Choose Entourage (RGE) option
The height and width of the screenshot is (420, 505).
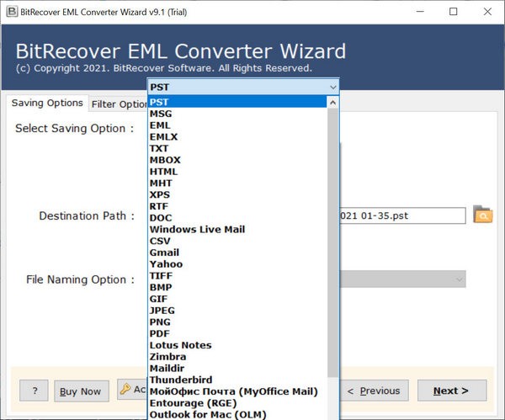237,403
